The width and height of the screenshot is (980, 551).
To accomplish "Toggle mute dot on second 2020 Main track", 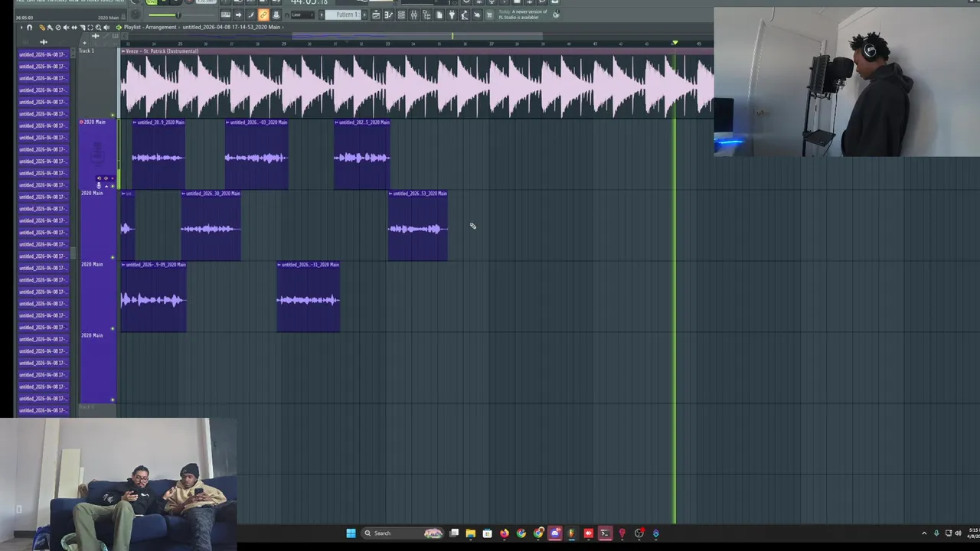I will pyautogui.click(x=113, y=257).
